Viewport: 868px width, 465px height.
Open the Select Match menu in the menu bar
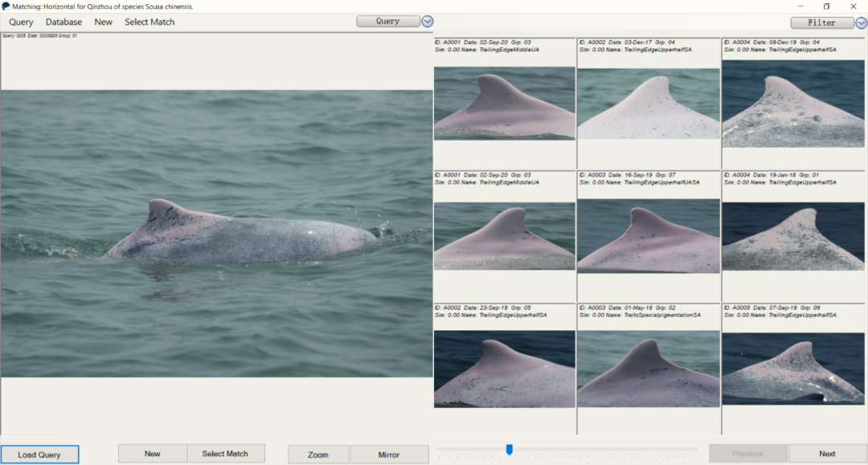click(149, 22)
